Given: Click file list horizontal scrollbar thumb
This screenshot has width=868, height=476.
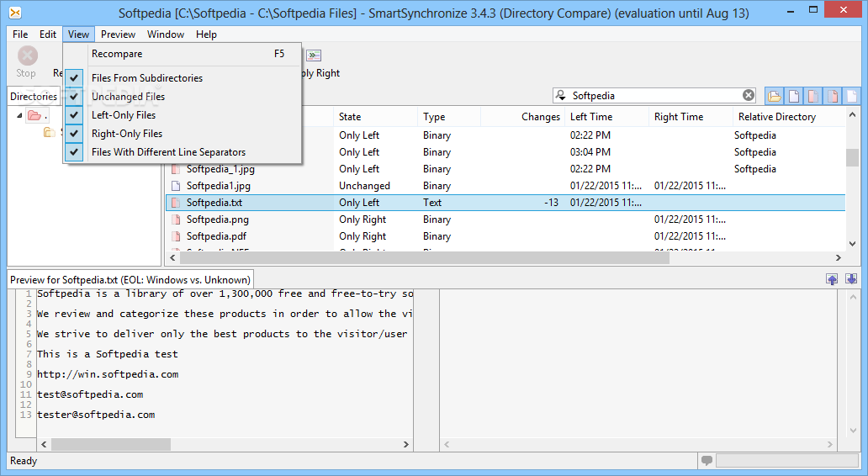Looking at the screenshot, I should (423, 258).
